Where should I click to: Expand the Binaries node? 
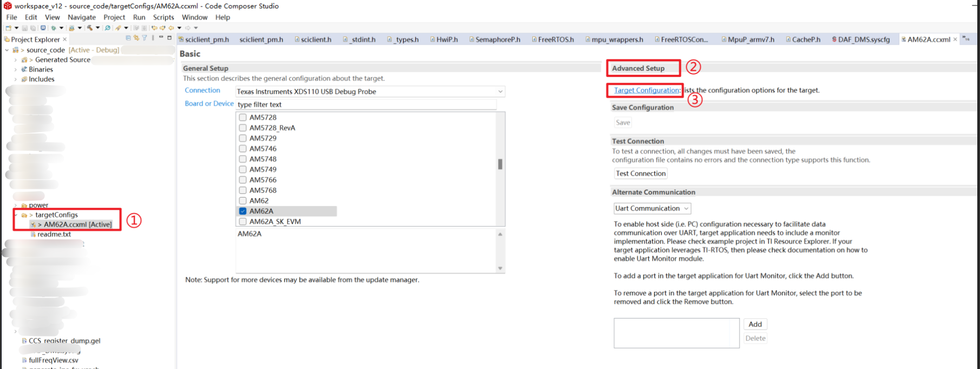[x=16, y=70]
